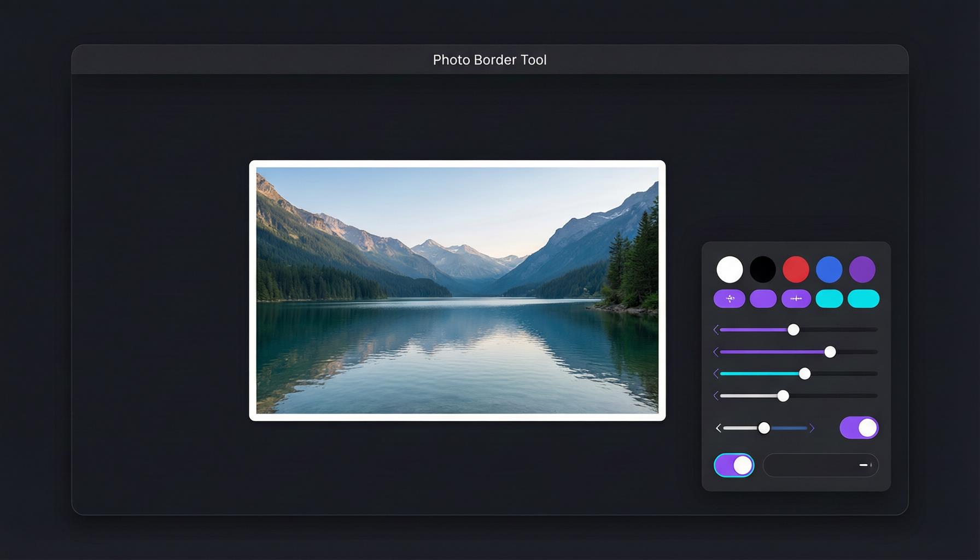This screenshot has height=560, width=980.
Task: Click the left chevron of the white-filled slider
Action: coord(716,395)
